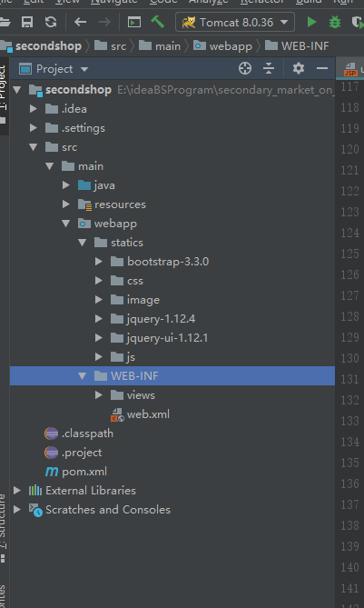Collapse the src folder arrow
This screenshot has width=364, height=608.
point(33,147)
